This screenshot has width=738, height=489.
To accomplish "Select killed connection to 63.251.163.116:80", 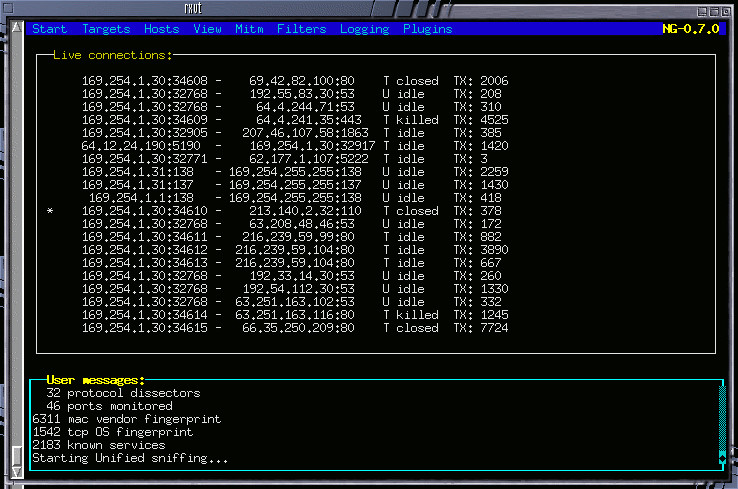I will 295,315.
